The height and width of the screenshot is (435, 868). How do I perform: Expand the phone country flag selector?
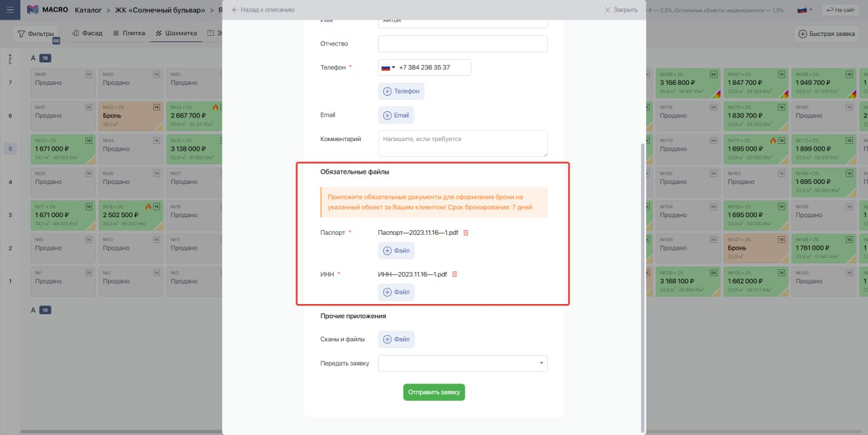coord(389,68)
